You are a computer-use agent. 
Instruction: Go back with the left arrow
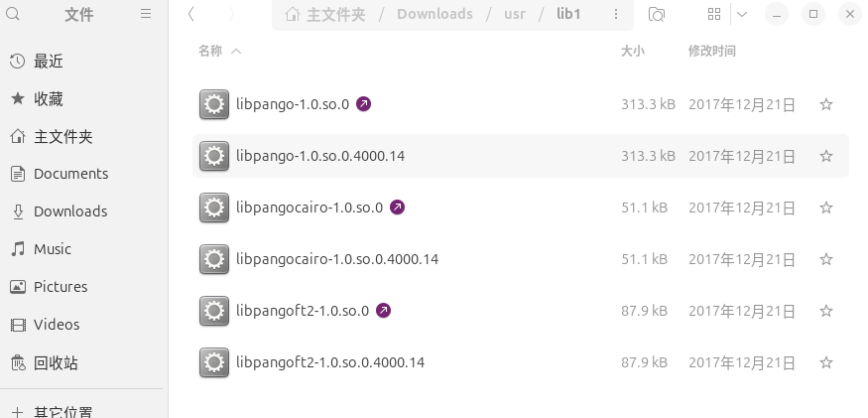(x=191, y=14)
